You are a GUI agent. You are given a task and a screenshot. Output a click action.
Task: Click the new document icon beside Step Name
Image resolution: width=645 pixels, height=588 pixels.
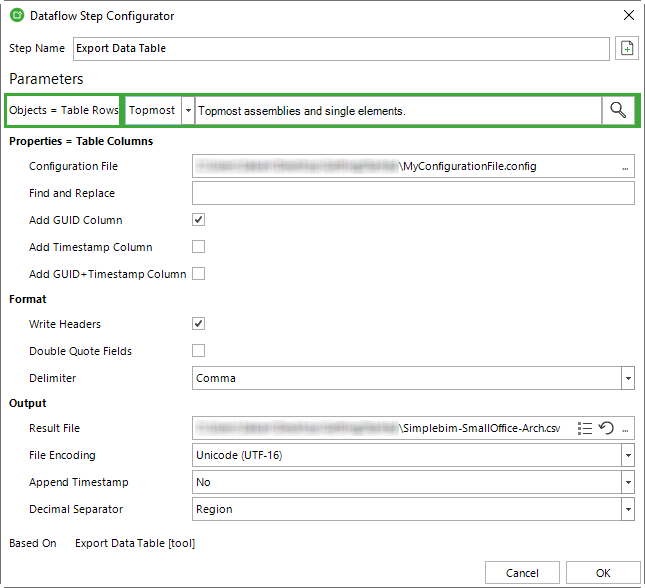[x=626, y=49]
